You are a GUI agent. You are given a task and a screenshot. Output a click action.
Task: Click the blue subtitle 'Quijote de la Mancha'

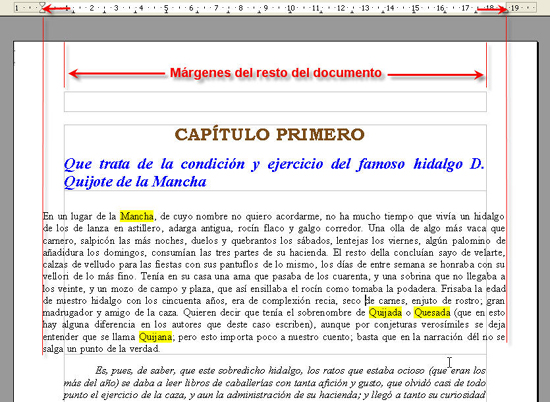tap(135, 182)
